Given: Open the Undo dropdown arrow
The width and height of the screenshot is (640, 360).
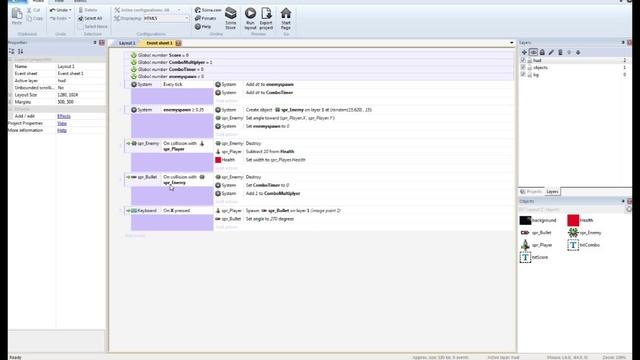Looking at the screenshot, I should click(x=70, y=10).
